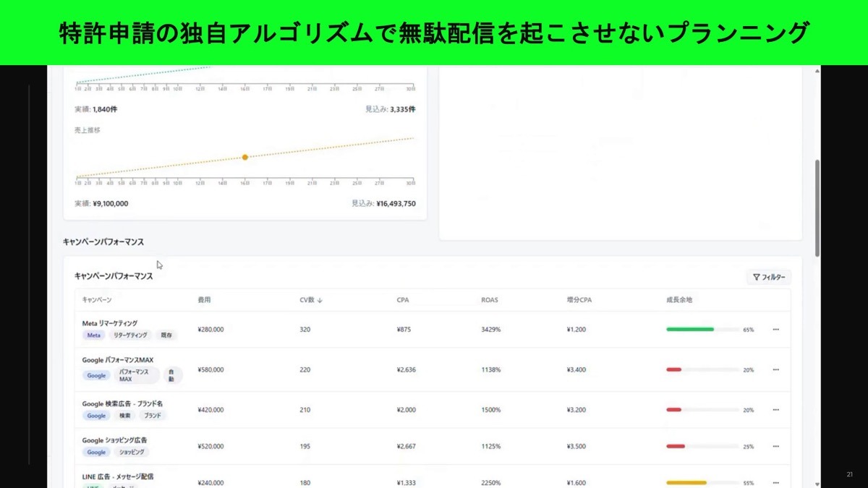Click the フィルター button in campaign table

click(x=769, y=277)
